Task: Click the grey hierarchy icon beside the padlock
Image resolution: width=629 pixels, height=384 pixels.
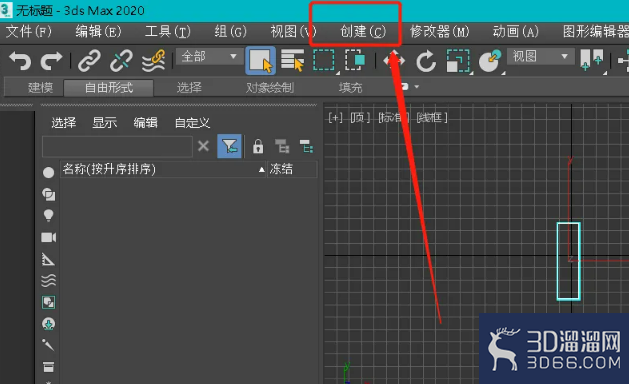Action: click(x=282, y=146)
